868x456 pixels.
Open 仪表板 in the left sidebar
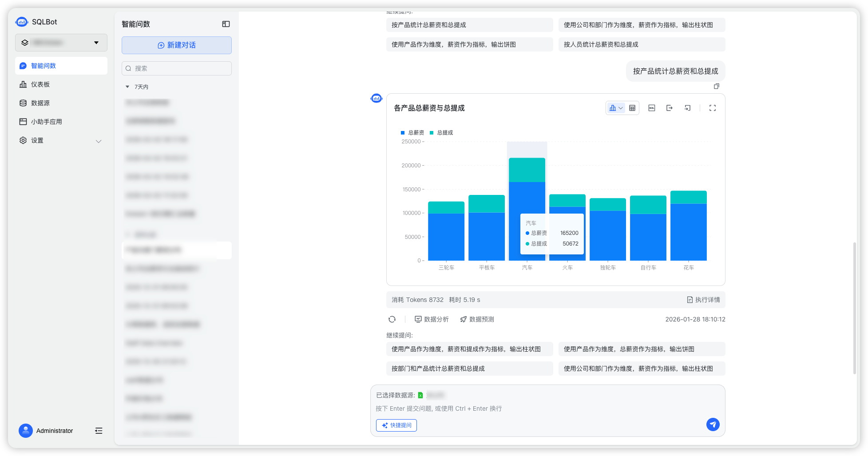tap(41, 84)
